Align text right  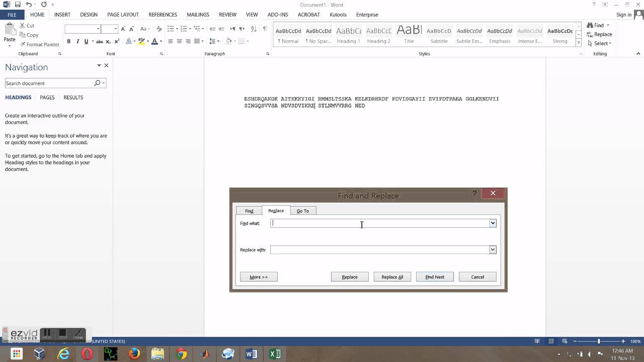pyautogui.click(x=188, y=41)
